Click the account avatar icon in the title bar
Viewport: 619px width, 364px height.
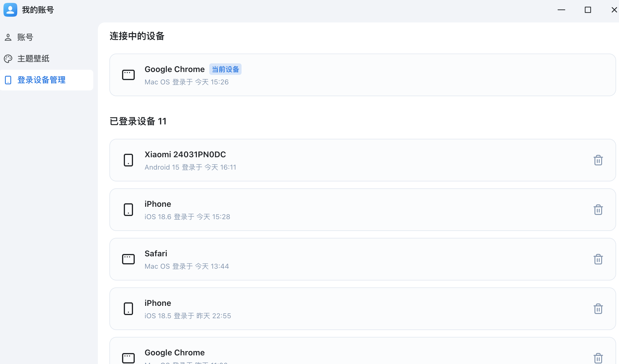coord(10,10)
